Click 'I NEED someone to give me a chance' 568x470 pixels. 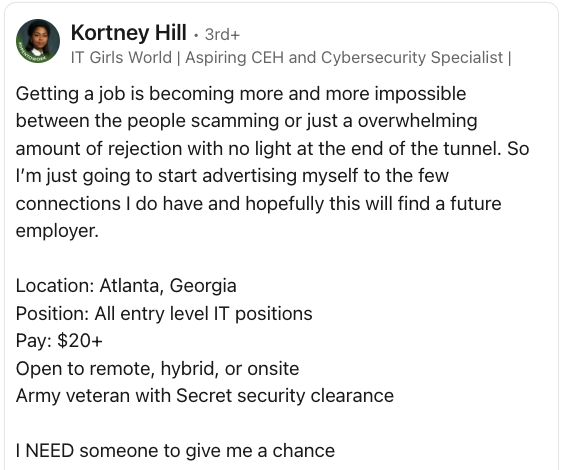tap(175, 451)
